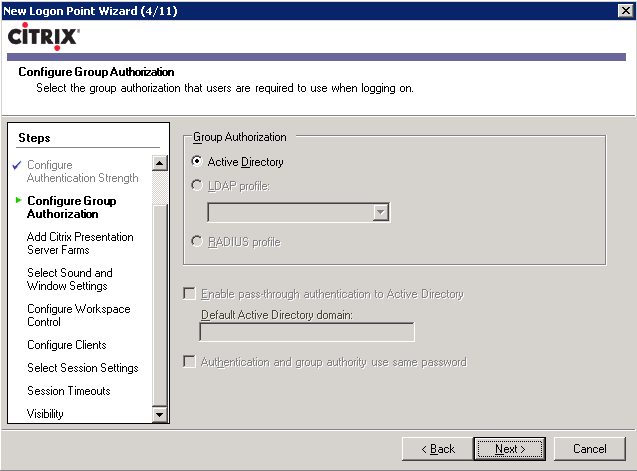Enable pass-through authentication to Active Directory checkbox
637x471 pixels.
pos(189,293)
